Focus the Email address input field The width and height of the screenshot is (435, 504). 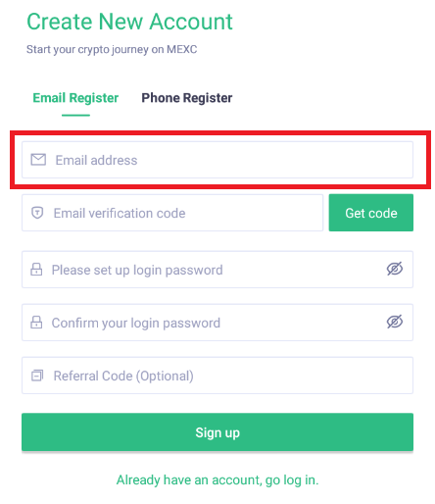[217, 160]
